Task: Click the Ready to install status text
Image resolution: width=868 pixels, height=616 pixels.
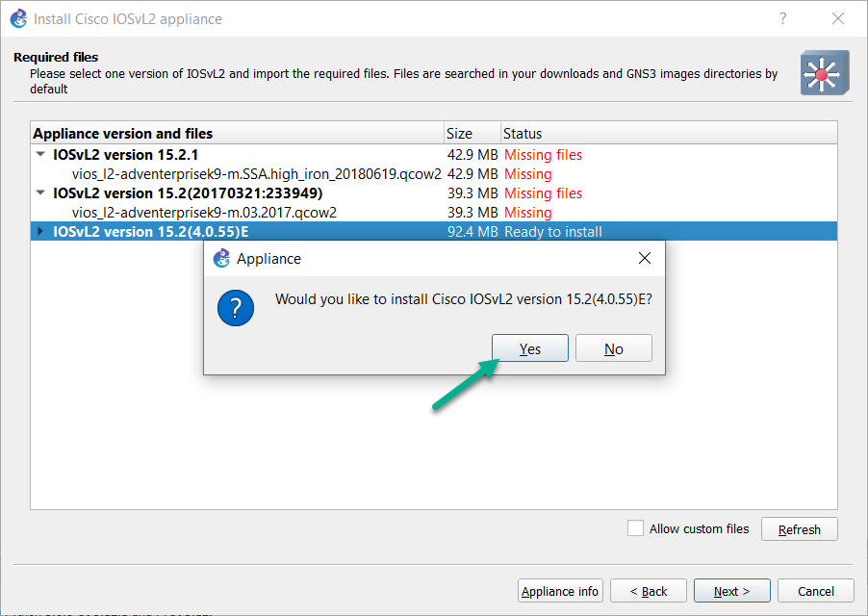Action: pyautogui.click(x=553, y=232)
